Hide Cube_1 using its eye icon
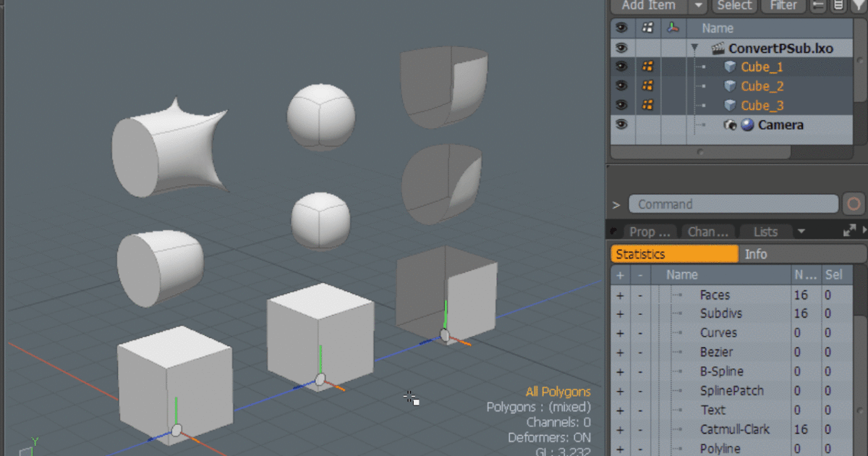This screenshot has width=868, height=456. [x=621, y=67]
